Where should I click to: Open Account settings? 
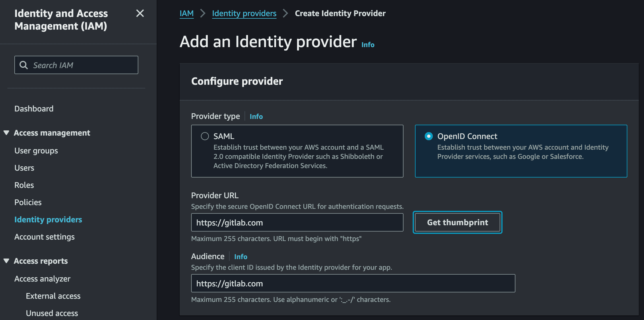click(x=44, y=237)
